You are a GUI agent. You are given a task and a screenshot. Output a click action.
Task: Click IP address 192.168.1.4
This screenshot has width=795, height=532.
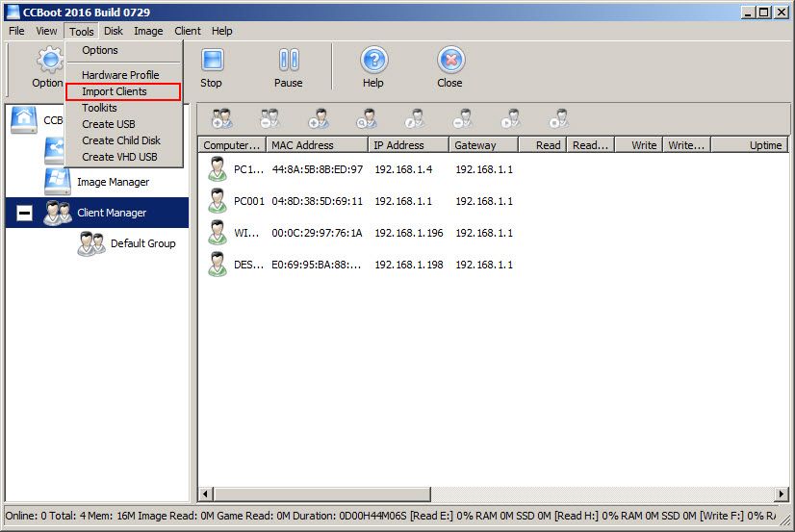403,169
